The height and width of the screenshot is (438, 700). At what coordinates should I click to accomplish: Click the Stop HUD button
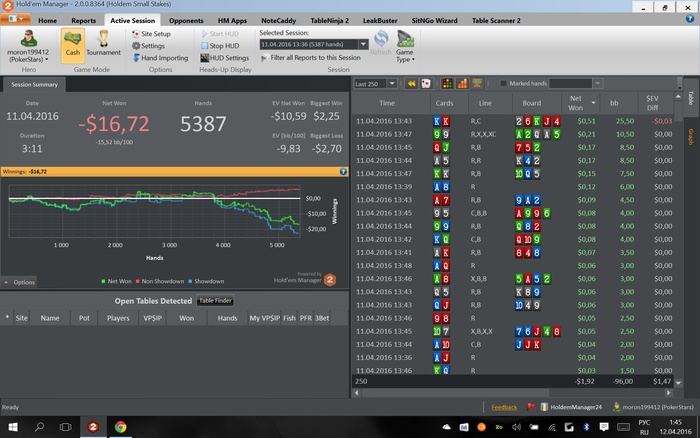tap(220, 46)
